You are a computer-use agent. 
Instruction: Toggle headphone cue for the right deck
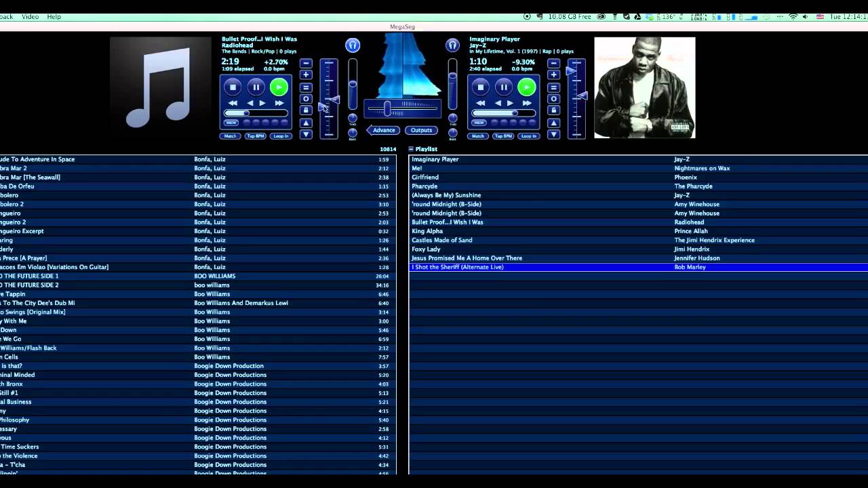[x=452, y=45]
